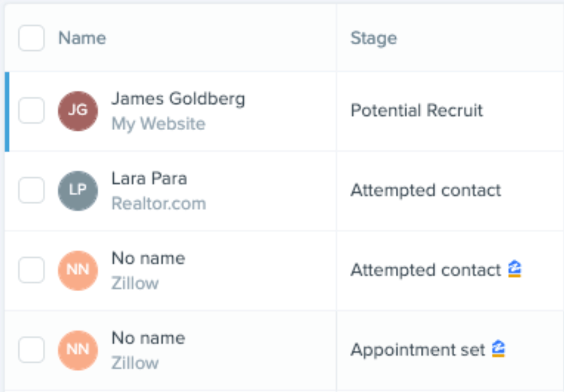Check the box for James Goldberg's row
The image size is (564, 392).
tap(31, 111)
